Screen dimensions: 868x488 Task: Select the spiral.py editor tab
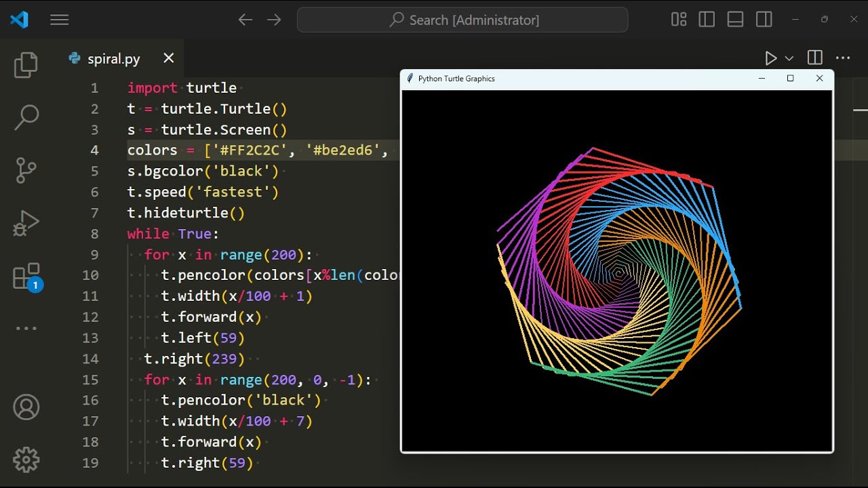point(122,58)
